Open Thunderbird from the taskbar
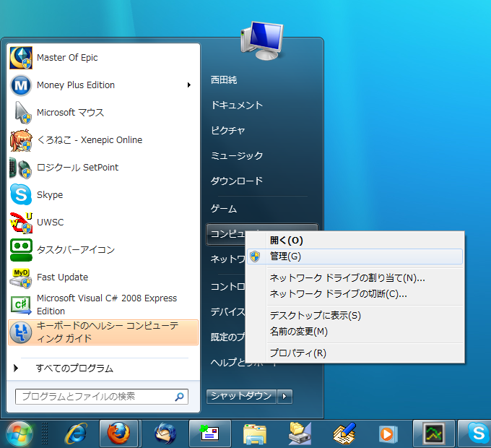Screen dimensions: 491x448 165,434
